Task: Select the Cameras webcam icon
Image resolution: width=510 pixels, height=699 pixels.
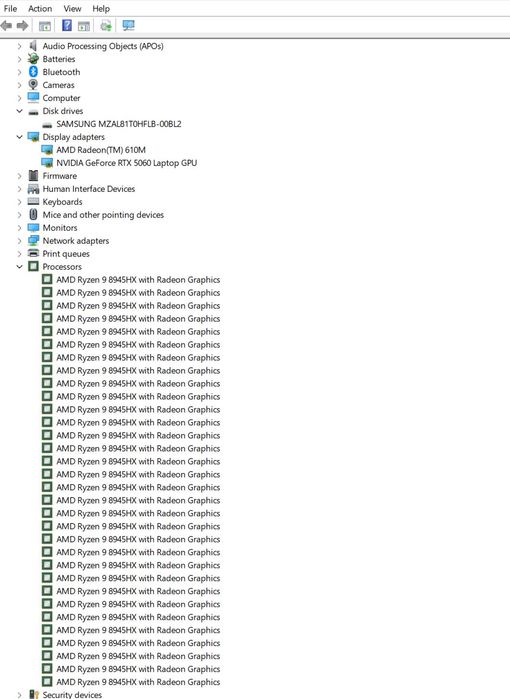Action: click(x=33, y=85)
